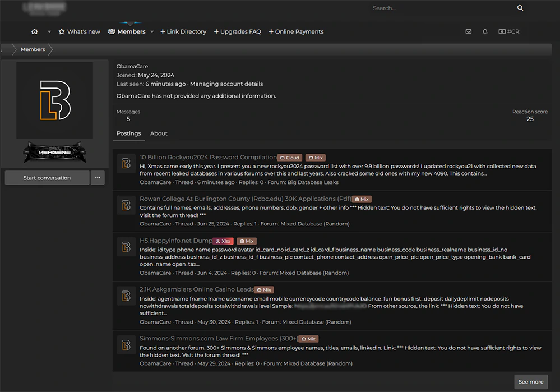
Task: Click the See more button
Action: coord(531,382)
